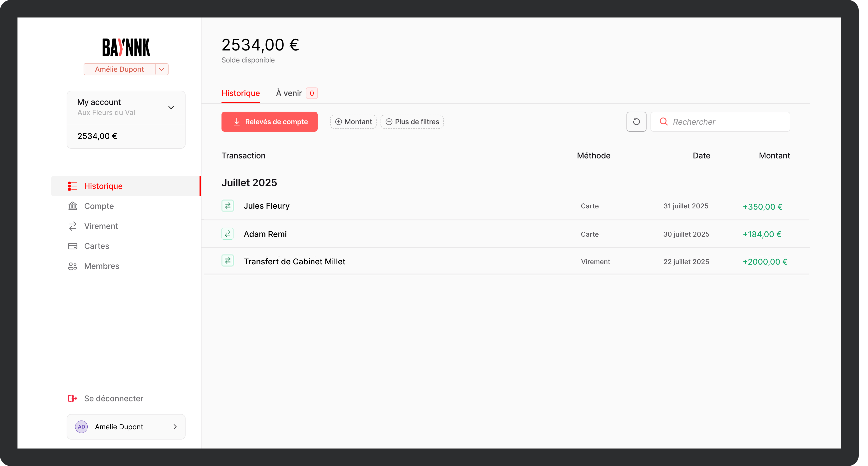Switch to the Historique tab
The height and width of the screenshot is (466, 868).
(x=240, y=93)
